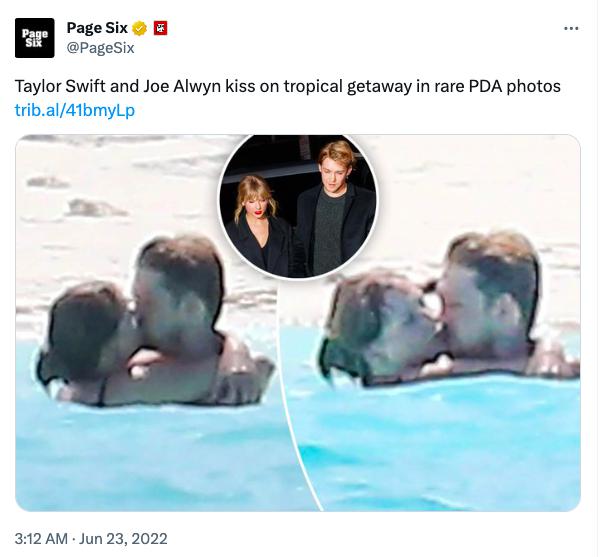600x557 pixels.
Task: Click the red affiliate badge beside the checkmark
Action: (160, 27)
